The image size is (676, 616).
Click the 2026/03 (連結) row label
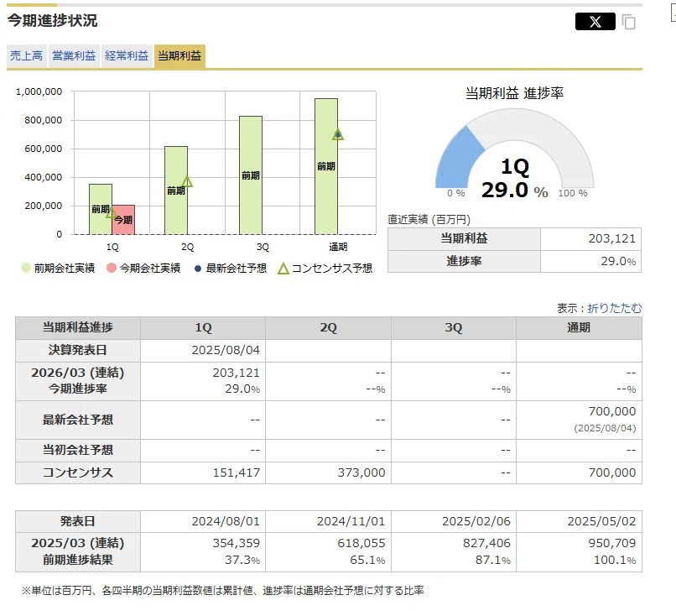tap(78, 373)
